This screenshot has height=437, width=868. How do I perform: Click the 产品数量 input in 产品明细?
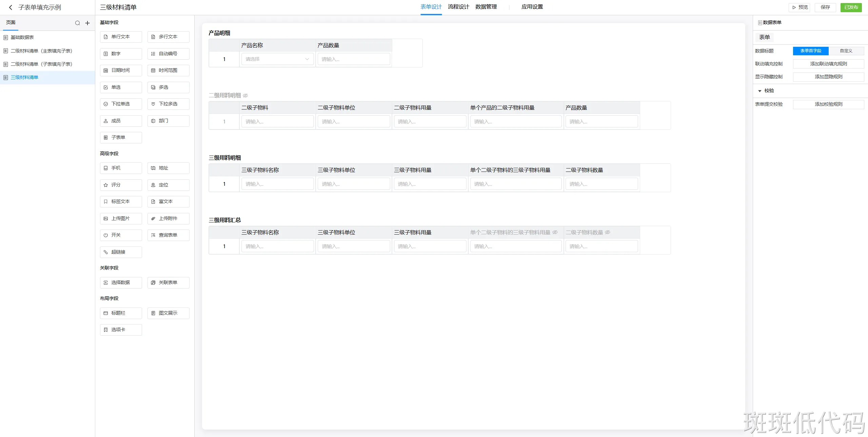[354, 59]
